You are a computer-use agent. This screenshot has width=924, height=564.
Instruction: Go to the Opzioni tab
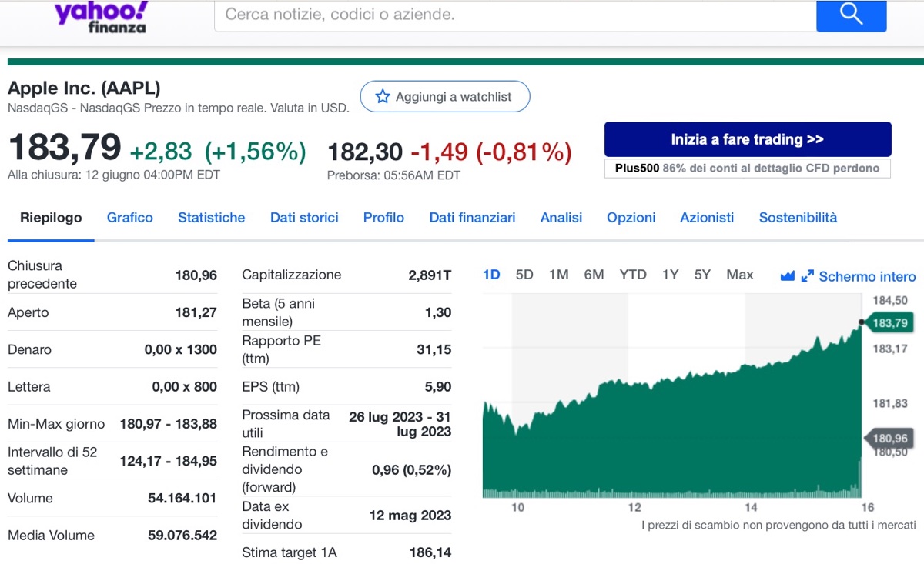(631, 218)
